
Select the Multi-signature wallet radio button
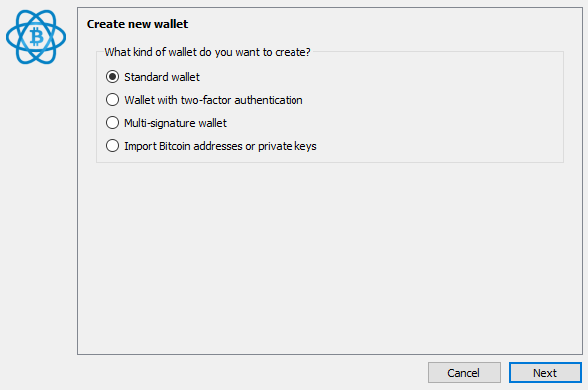(x=112, y=123)
